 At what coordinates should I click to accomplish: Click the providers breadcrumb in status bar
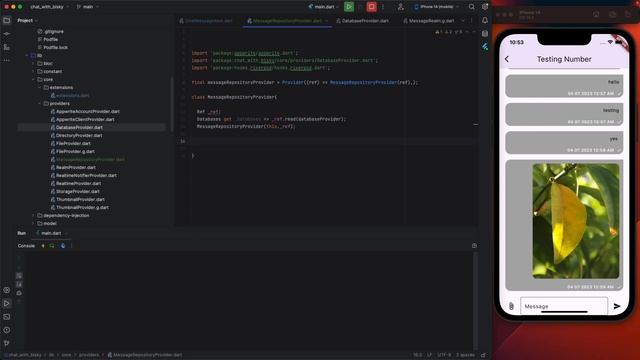(x=89, y=355)
